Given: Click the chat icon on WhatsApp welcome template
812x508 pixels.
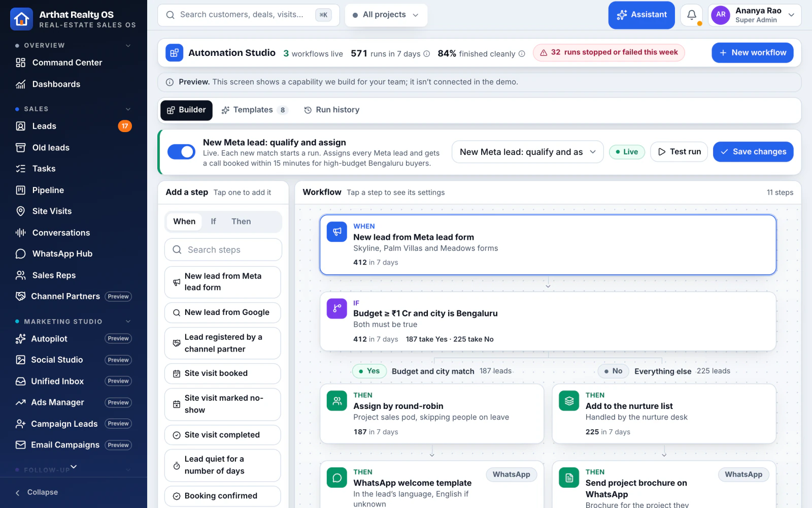Looking at the screenshot, I should coord(337,478).
